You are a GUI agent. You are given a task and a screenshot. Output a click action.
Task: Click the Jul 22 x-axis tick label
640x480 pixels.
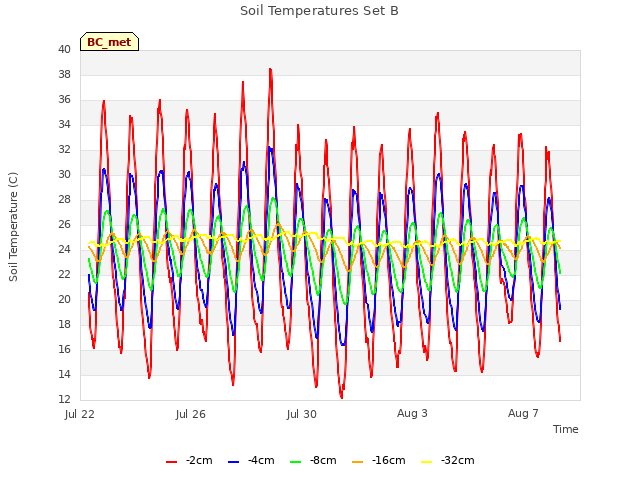80,414
